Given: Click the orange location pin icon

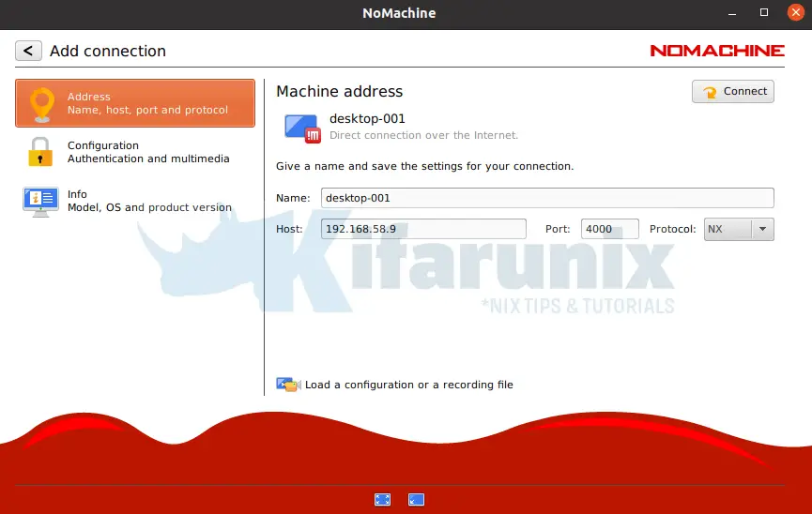Looking at the screenshot, I should (x=42, y=104).
